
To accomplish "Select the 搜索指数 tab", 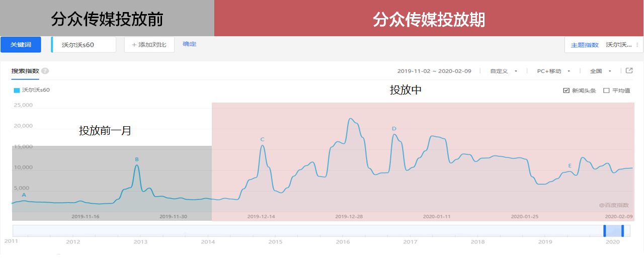I will click(25, 71).
